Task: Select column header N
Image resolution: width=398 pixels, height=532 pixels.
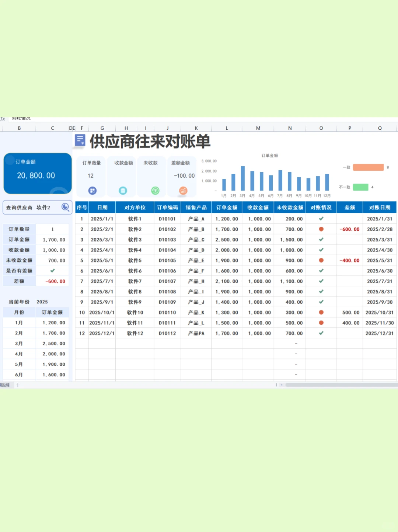Action: (x=290, y=128)
